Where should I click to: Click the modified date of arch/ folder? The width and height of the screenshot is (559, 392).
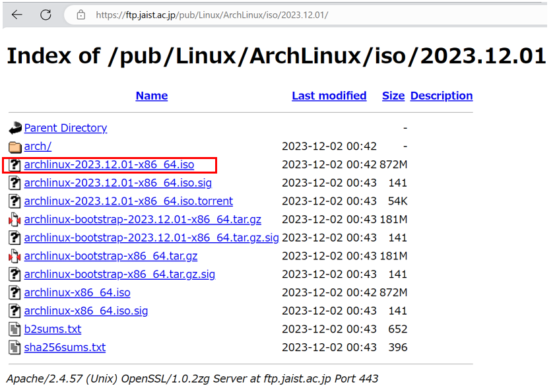(x=329, y=147)
